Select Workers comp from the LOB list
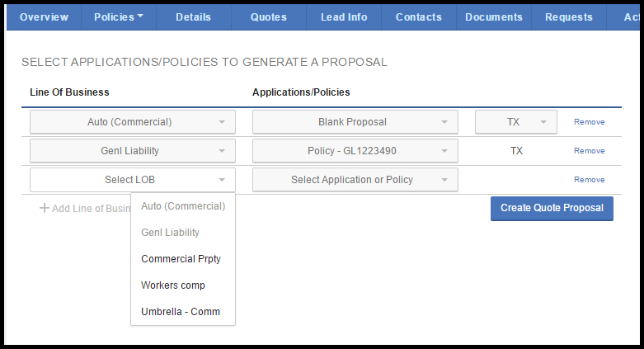This screenshot has width=644, height=349. coord(173,285)
